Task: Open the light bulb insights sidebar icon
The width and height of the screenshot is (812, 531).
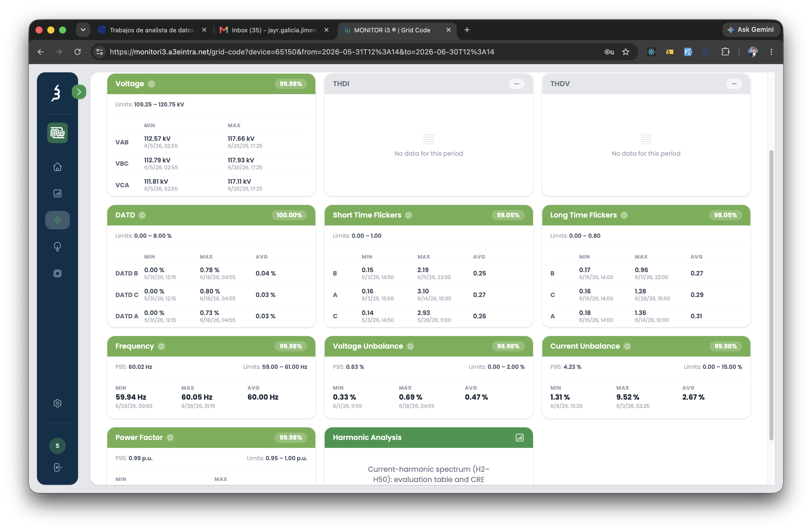Action: pos(57,247)
